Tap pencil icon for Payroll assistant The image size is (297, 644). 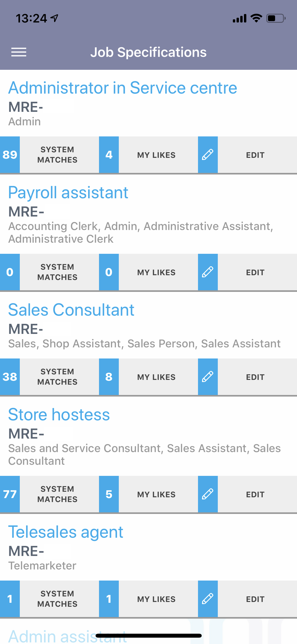tap(208, 272)
